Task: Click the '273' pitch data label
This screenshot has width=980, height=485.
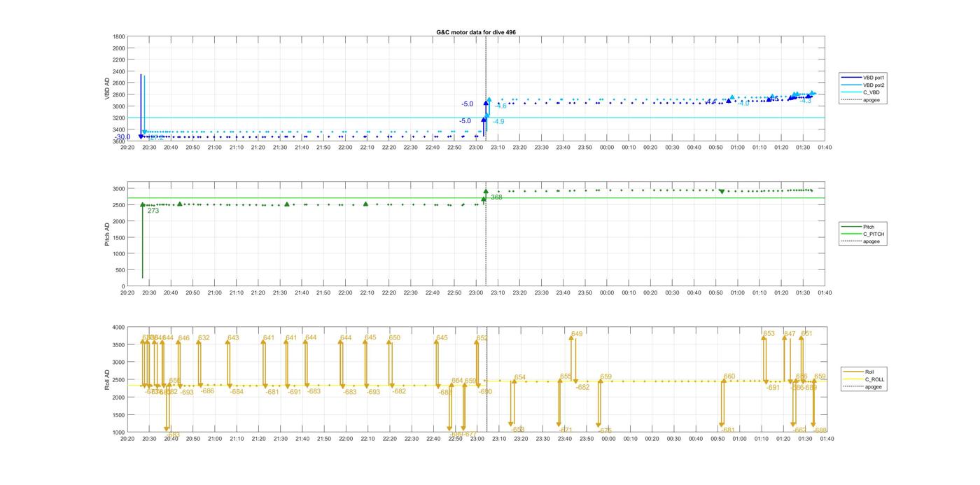Action: [x=153, y=211]
